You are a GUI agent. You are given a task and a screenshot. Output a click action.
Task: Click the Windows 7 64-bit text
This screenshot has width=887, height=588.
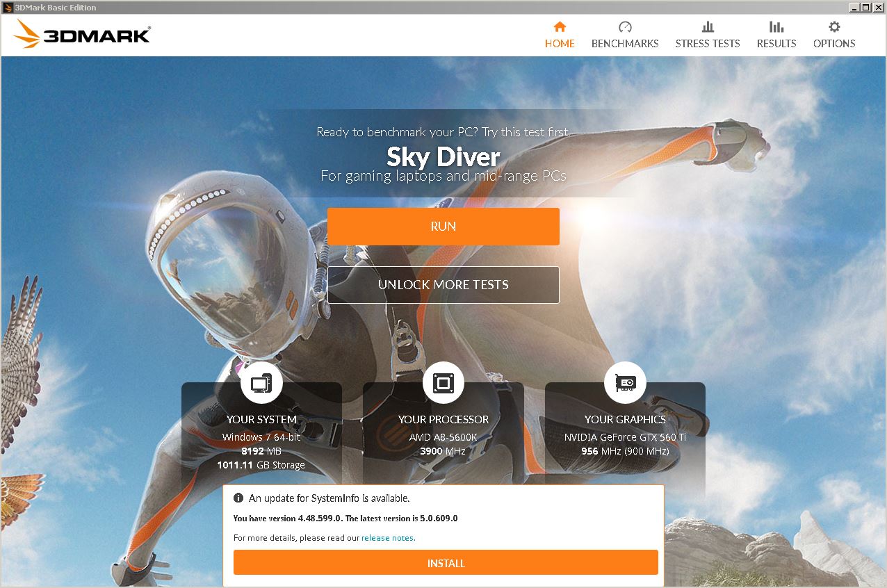(261, 437)
